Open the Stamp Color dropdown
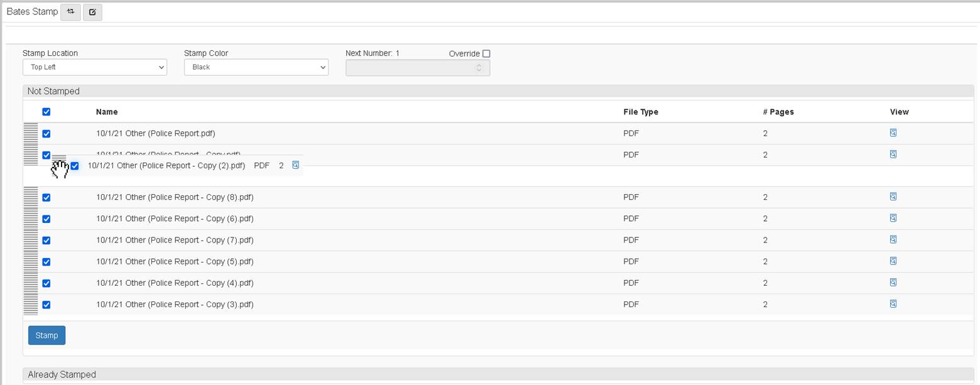Screen dimensions: 980x385 coord(256,67)
